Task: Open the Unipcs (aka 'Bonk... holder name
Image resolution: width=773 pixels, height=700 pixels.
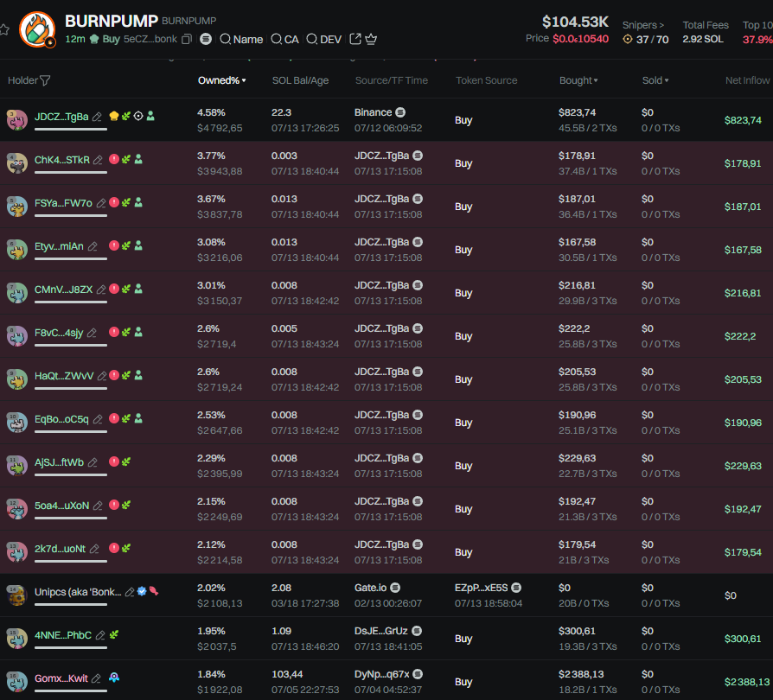Action: [x=78, y=592]
